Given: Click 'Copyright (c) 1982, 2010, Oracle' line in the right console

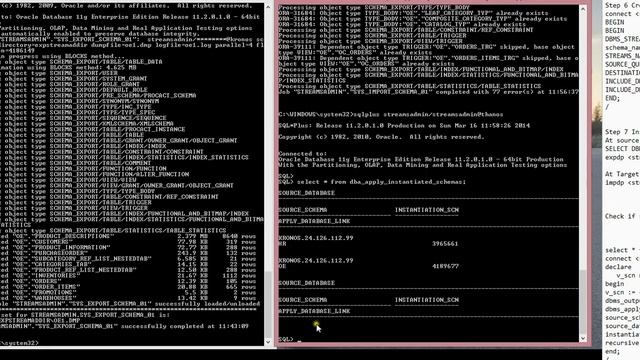Looking at the screenshot, I should (381, 137).
